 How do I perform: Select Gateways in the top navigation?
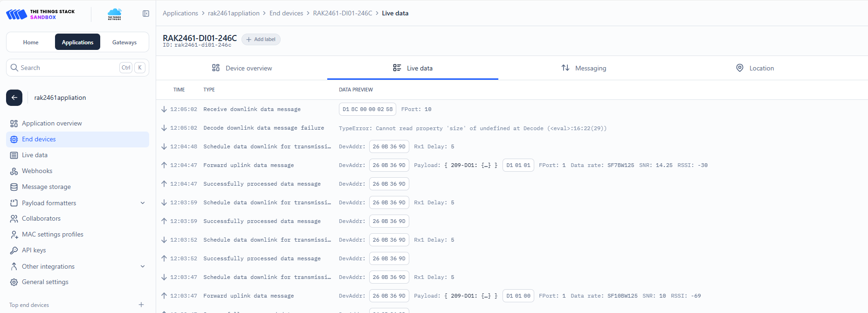[124, 42]
